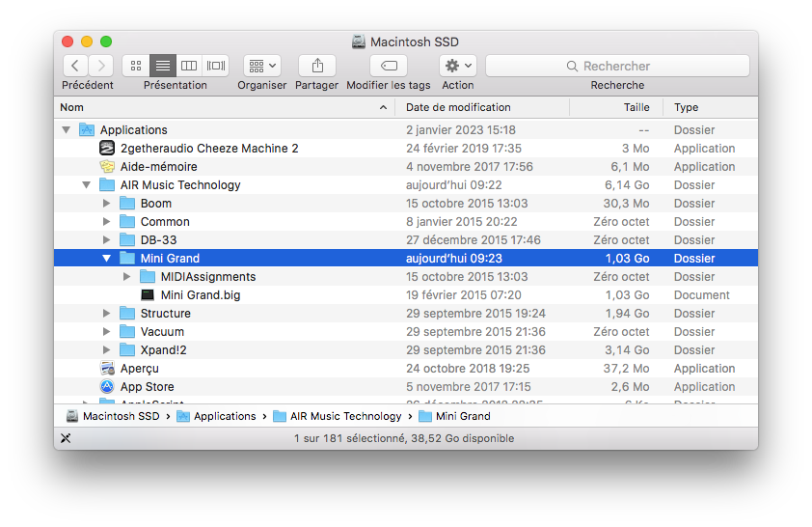The image size is (812, 527).
Task: Switch to Cover Flow view
Action: 216,66
